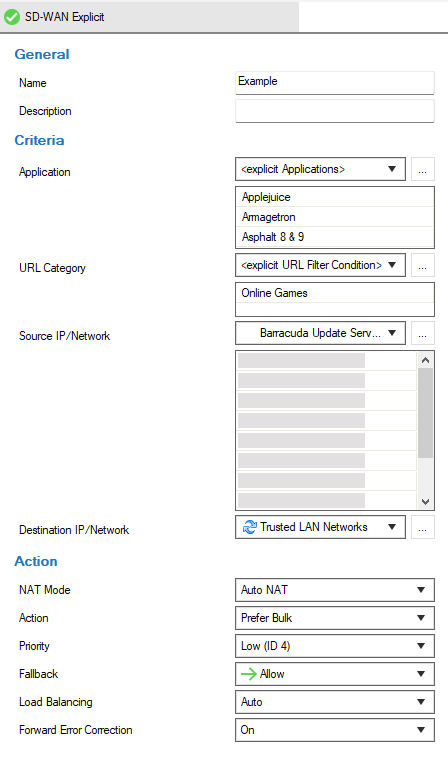Click the Trusted LAN Networks sync icon

click(250, 527)
